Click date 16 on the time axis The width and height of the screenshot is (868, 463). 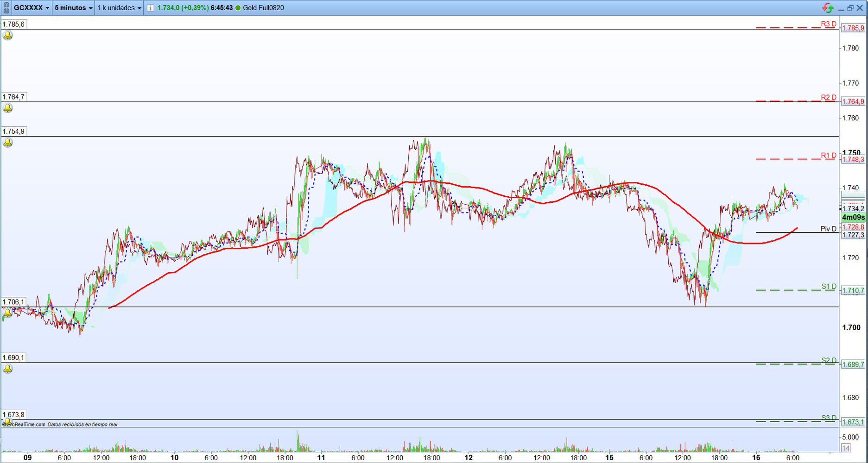tap(756, 457)
